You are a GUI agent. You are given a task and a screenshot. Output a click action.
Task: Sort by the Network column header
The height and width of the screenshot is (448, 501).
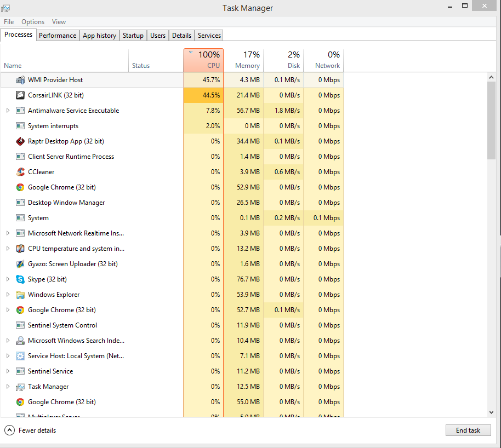tap(323, 60)
